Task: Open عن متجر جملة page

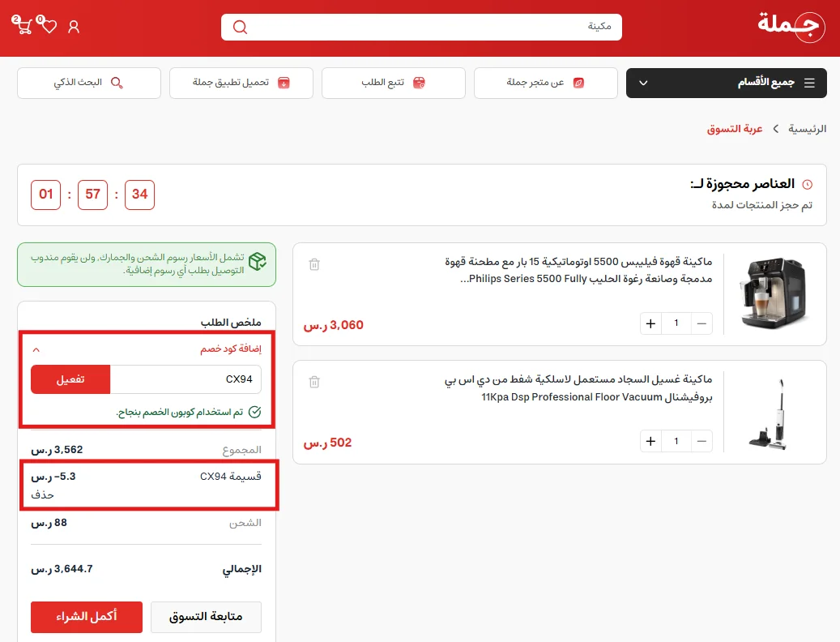Action: [545, 83]
